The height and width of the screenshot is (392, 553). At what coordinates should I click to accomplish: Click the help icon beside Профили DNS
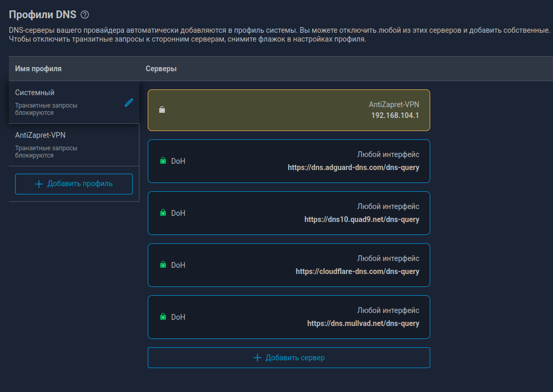tap(85, 15)
